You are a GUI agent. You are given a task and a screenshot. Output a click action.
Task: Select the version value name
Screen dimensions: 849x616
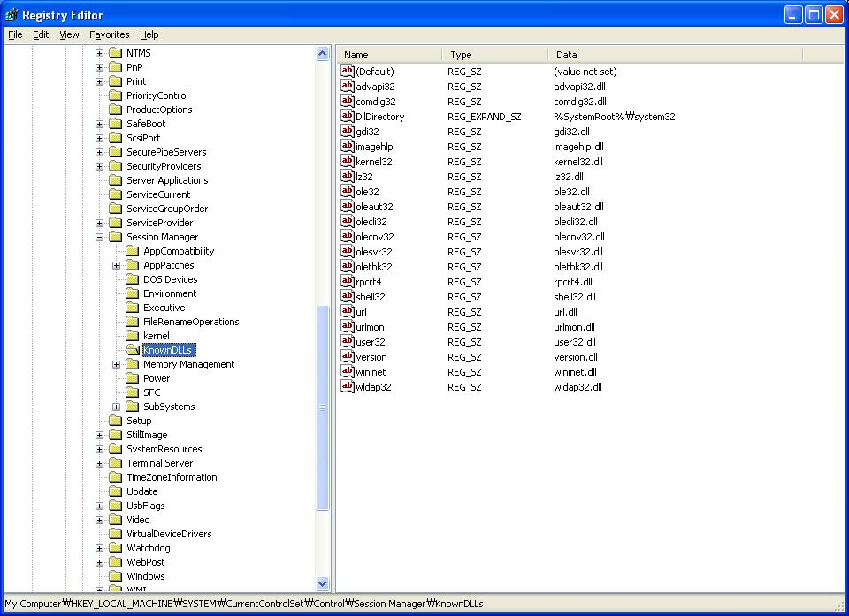click(371, 357)
